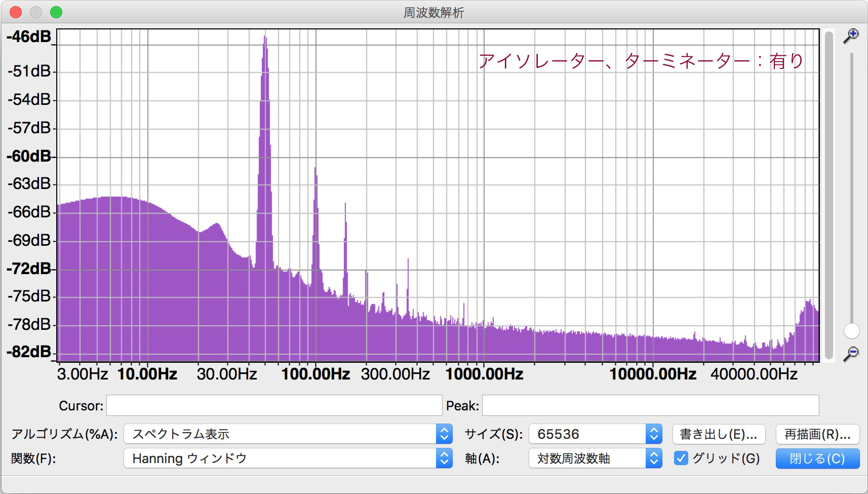Click the vertical zoom slider handle

click(851, 331)
